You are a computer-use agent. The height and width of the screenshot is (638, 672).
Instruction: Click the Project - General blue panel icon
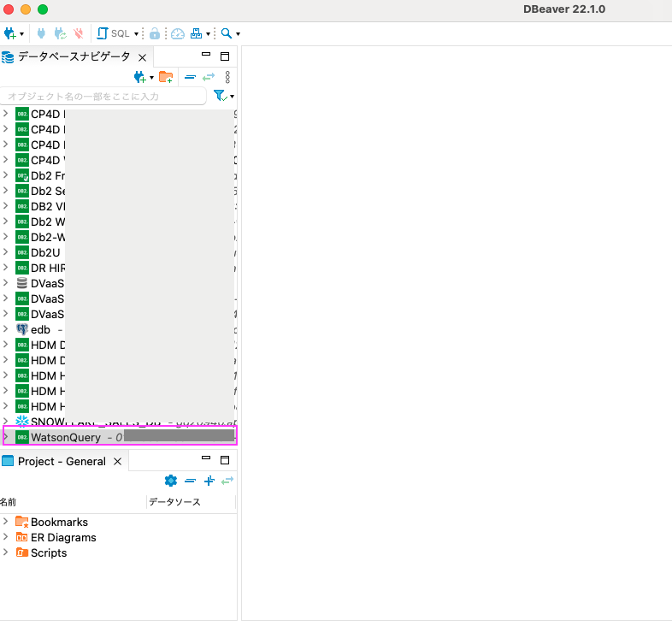8,461
